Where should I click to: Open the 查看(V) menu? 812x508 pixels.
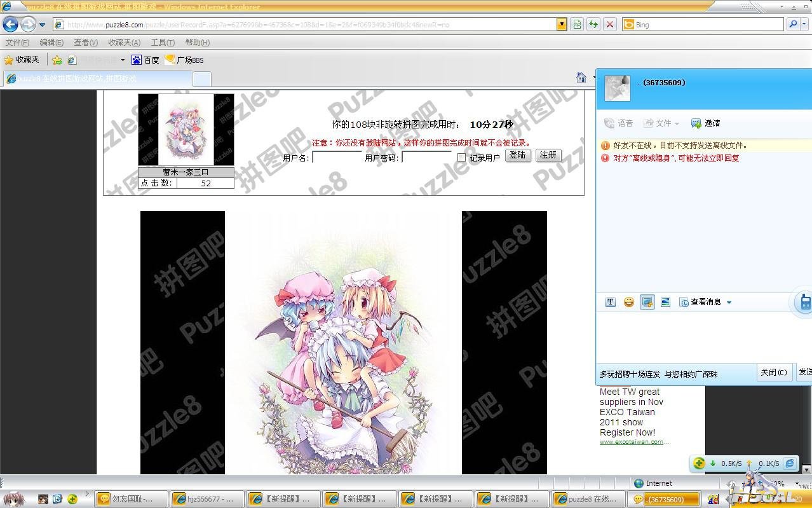tap(86, 43)
